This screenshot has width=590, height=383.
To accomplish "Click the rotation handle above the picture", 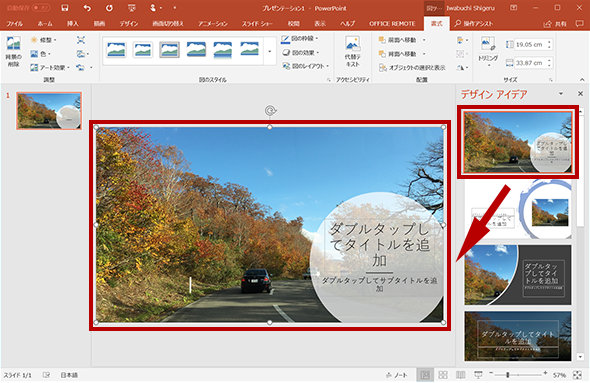I will click(270, 111).
